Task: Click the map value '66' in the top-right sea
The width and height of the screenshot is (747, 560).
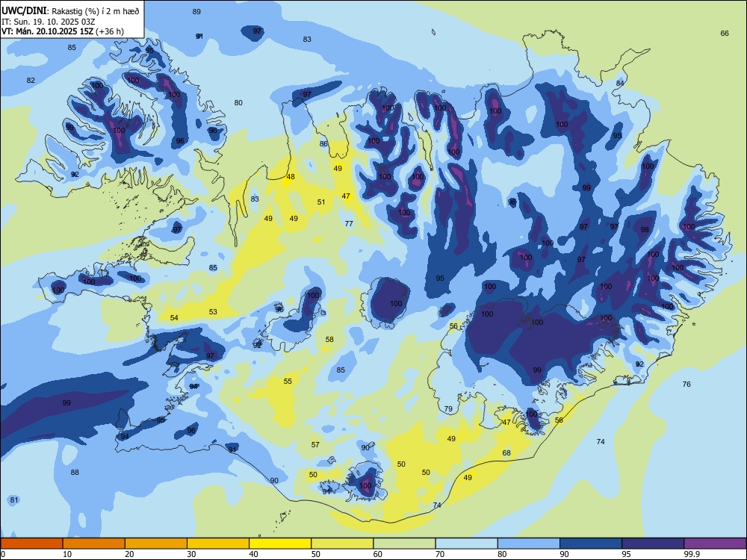Action: pyautogui.click(x=725, y=34)
